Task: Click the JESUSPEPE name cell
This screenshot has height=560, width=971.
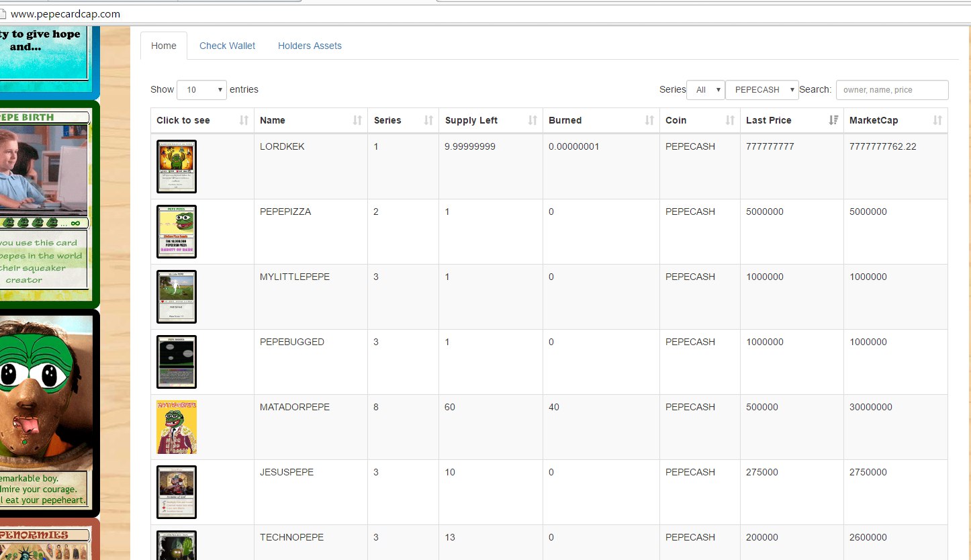Action: [310, 492]
